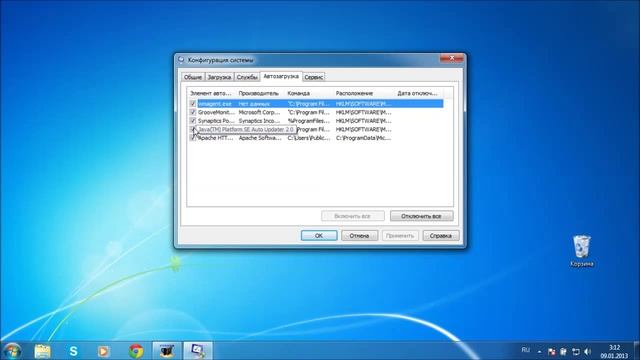Sort by Команда column header

[x=309, y=93]
